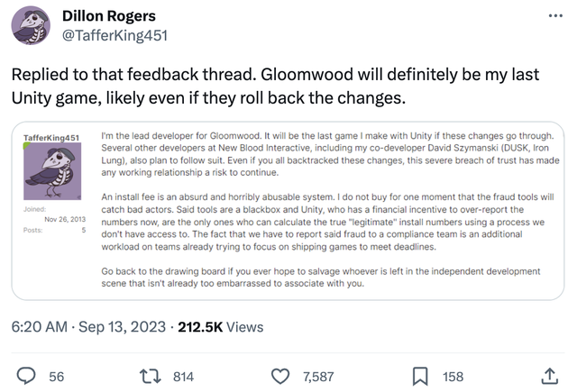Click the reply speech bubble icon
The image size is (577, 392).
28,376
